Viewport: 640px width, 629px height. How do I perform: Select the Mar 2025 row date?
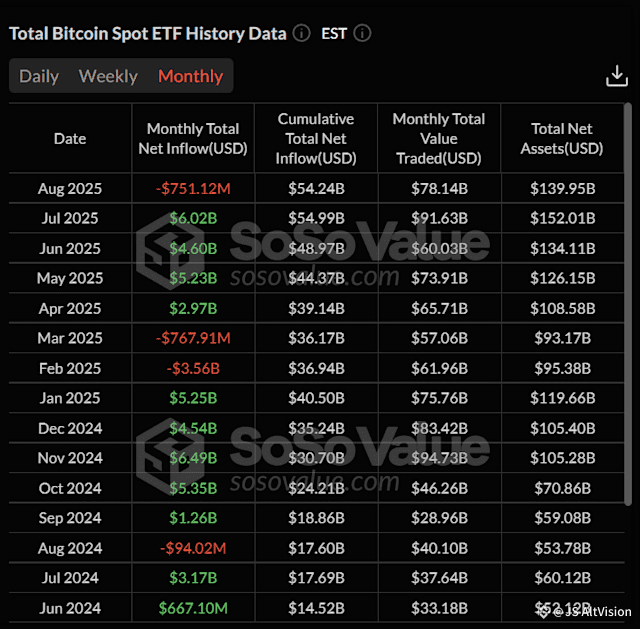pyautogui.click(x=70, y=338)
